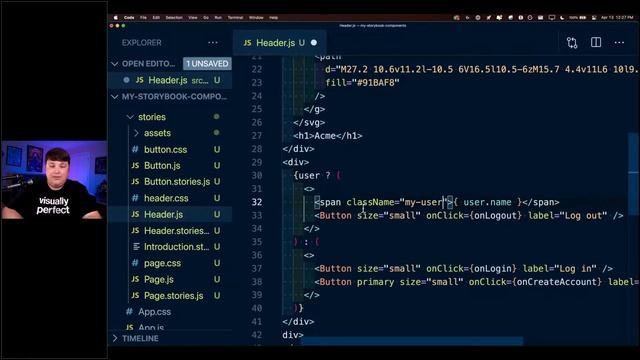Collapse the stories folder
Image resolution: width=640 pixels, height=360 pixels.
pyautogui.click(x=130, y=117)
